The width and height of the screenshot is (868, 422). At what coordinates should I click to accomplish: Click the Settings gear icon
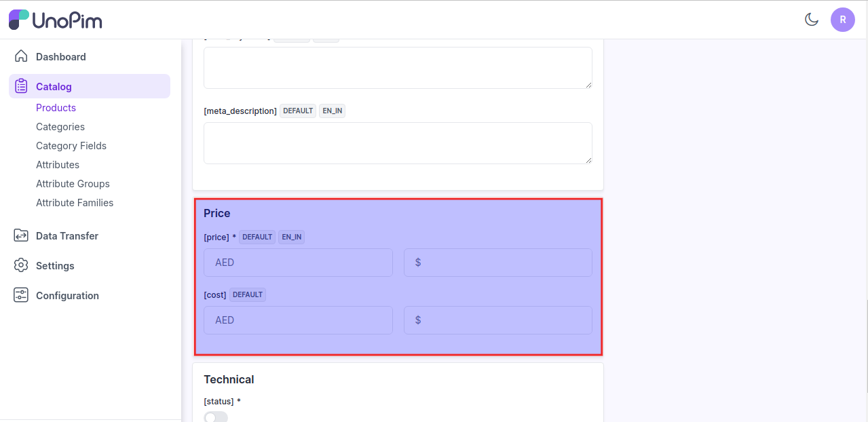point(21,265)
